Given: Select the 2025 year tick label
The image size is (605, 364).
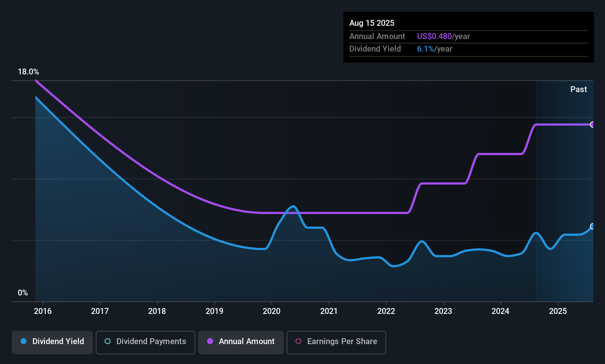Looking at the screenshot, I should click(x=558, y=311).
